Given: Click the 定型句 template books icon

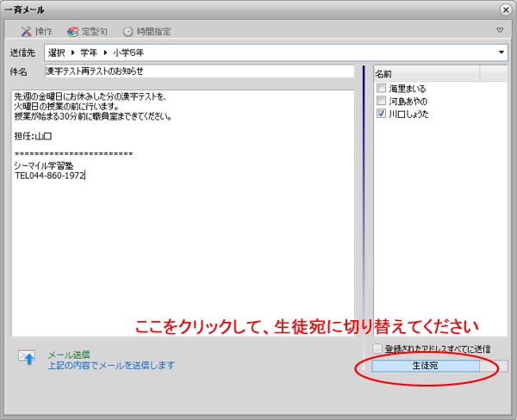Looking at the screenshot, I should (x=73, y=31).
